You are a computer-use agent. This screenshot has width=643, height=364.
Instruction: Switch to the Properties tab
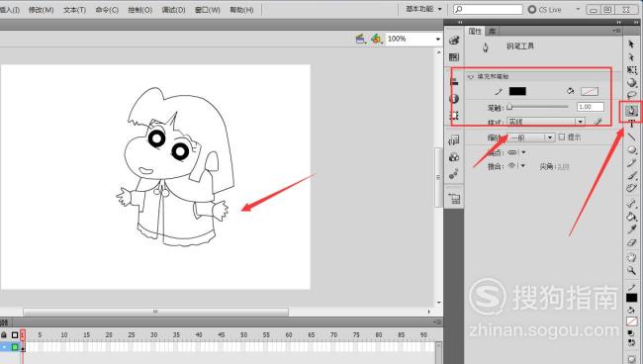tap(475, 31)
